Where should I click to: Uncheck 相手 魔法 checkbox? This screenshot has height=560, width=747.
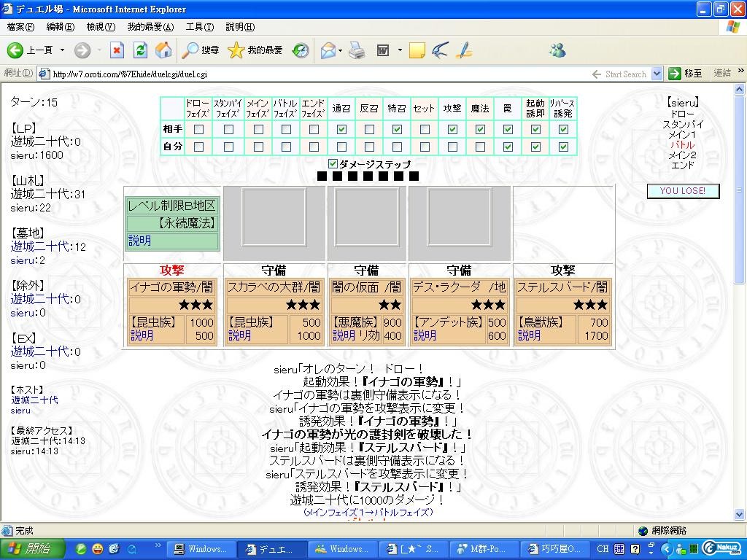point(480,130)
